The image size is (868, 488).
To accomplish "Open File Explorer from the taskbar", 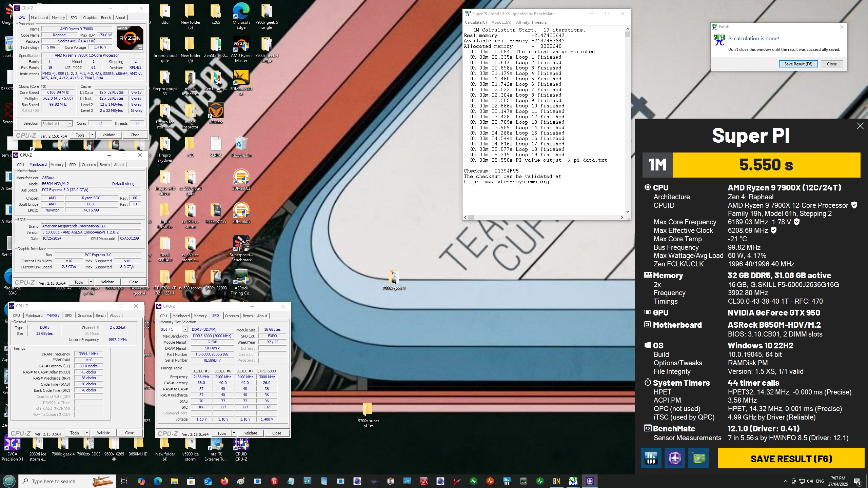I will (174, 481).
